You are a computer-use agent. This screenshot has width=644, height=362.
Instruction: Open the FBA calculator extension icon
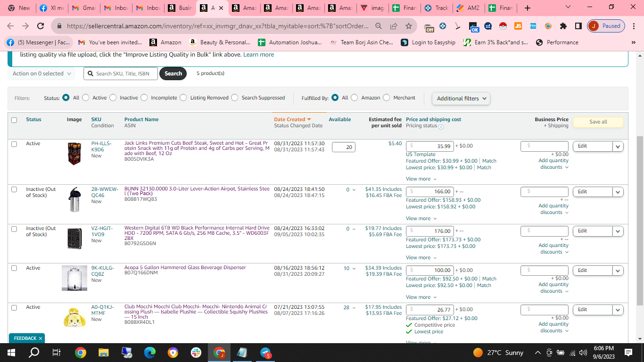[533, 26]
